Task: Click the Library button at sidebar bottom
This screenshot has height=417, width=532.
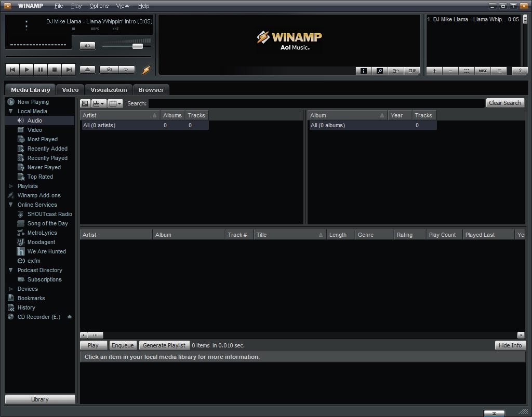Action: pyautogui.click(x=40, y=399)
